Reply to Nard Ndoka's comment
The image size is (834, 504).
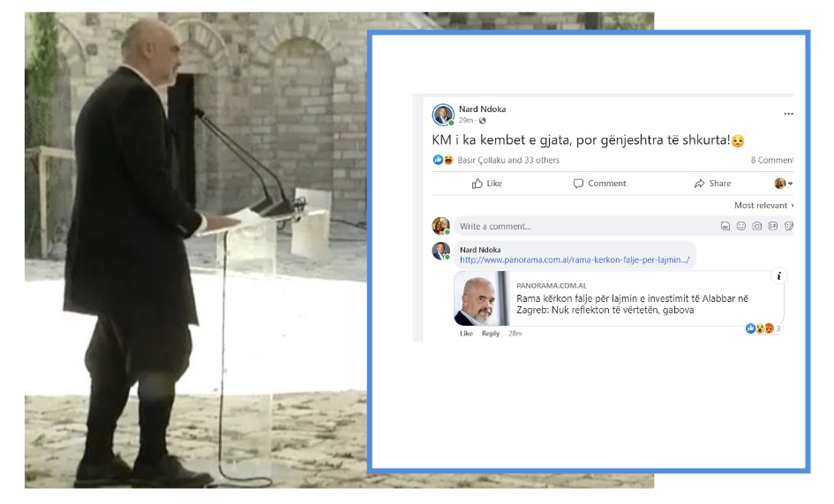(491, 334)
